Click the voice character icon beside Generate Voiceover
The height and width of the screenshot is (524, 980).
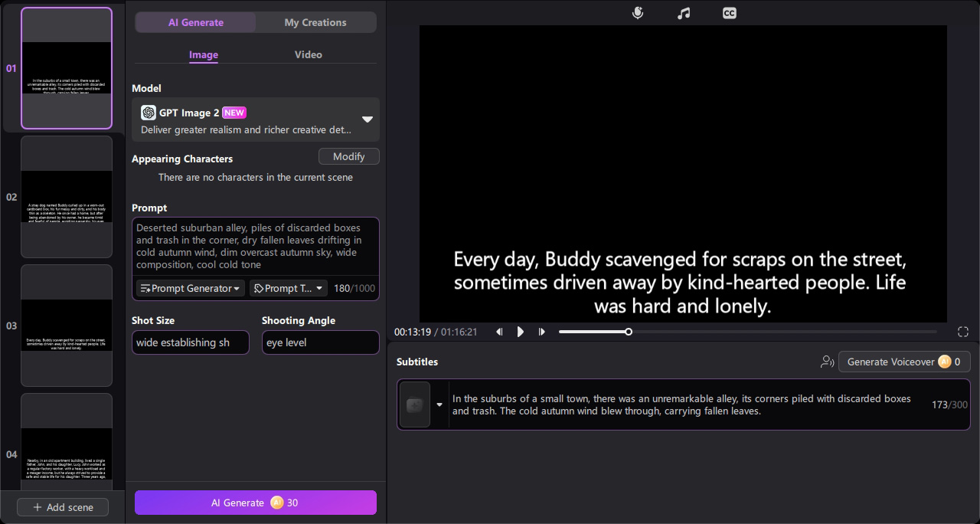(827, 362)
